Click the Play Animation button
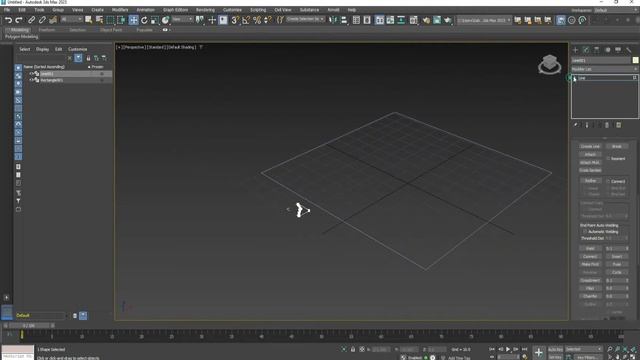Image resolution: width=640 pixels, height=360 pixels. pos(508,349)
